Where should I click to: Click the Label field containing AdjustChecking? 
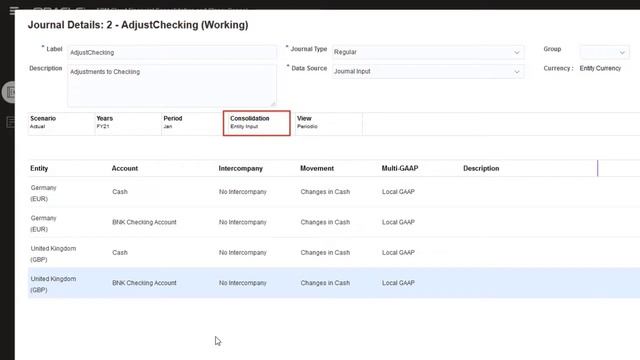point(172,52)
